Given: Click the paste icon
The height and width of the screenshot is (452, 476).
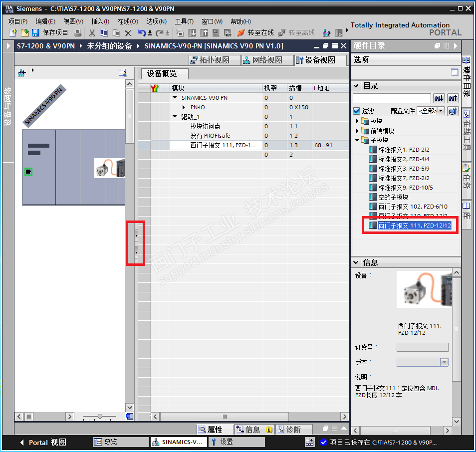Looking at the screenshot, I should tap(116, 33).
